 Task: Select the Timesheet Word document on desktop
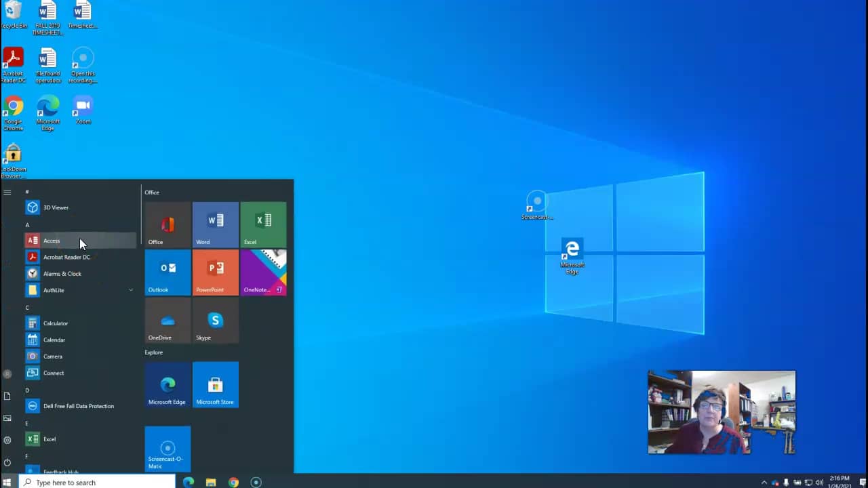coord(83,15)
